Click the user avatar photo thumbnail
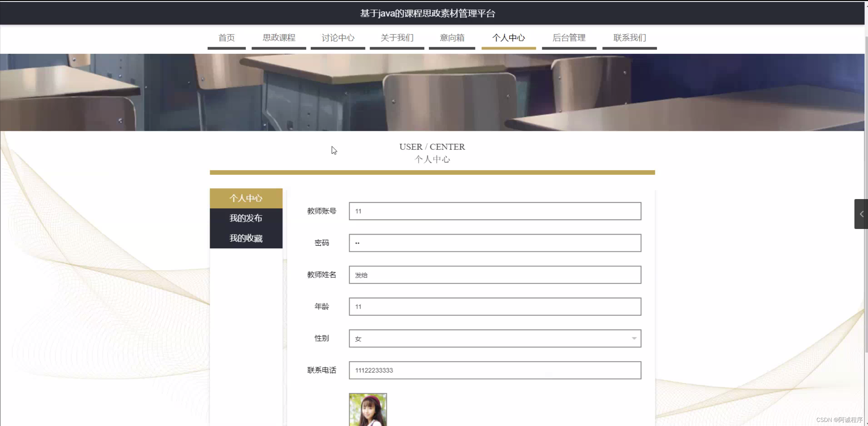Screen dimensions: 868x426 [367, 410]
